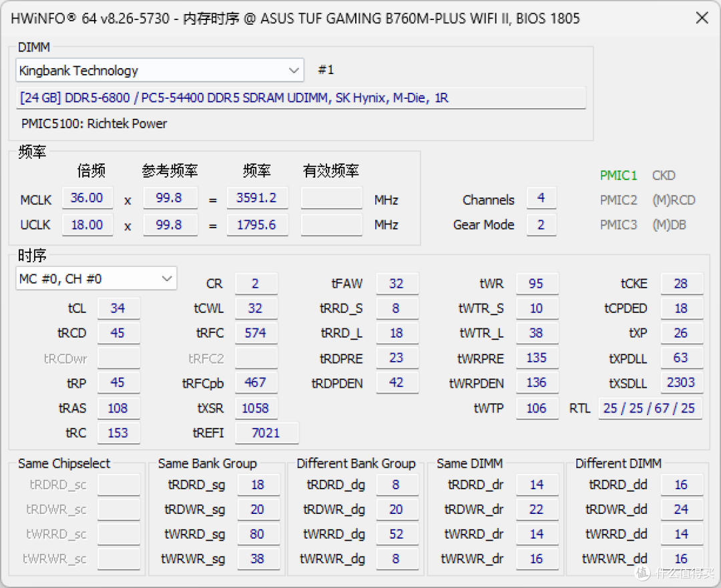Select the UCLK multiplier value 18.00
This screenshot has height=588, width=721.
87,225
